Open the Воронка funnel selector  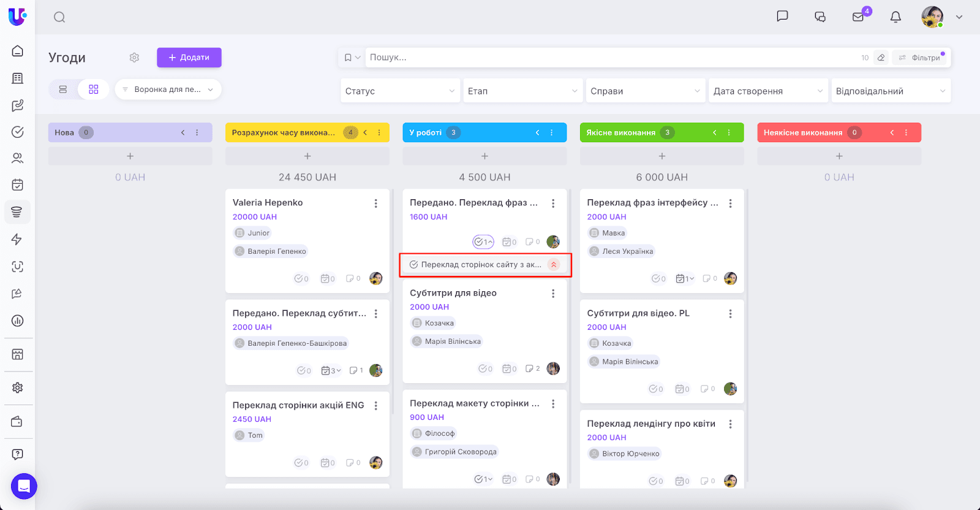[168, 89]
